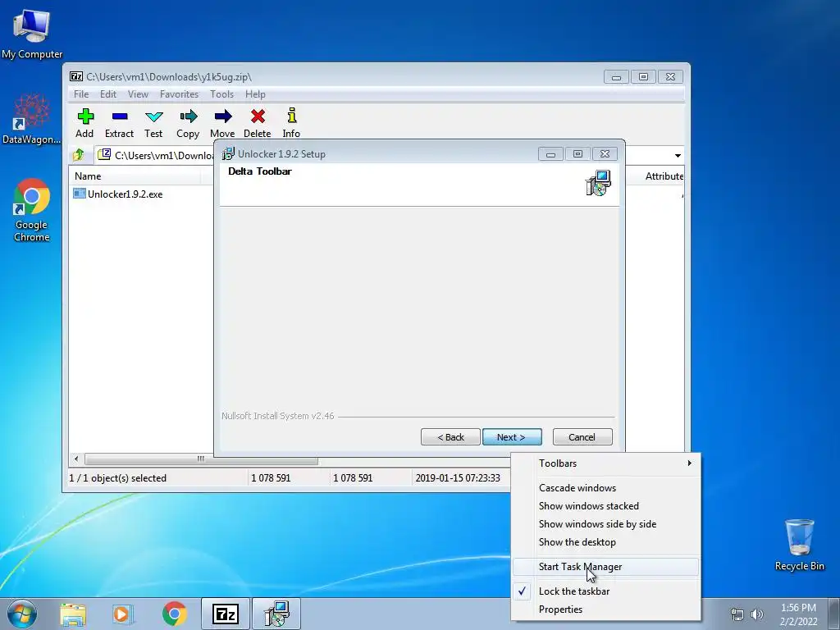The height and width of the screenshot is (630, 840).
Task: Click the 7-Zip address path field
Action: [x=155, y=155]
